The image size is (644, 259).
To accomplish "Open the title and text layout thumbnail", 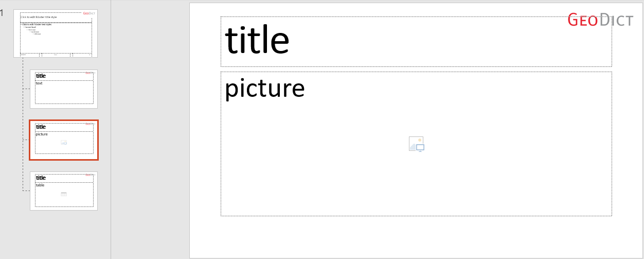I will [x=64, y=89].
